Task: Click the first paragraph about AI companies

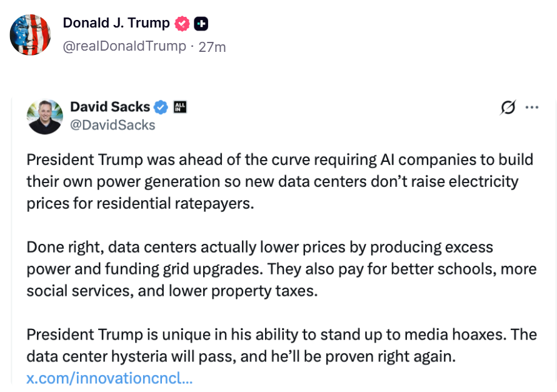Action: [x=280, y=181]
